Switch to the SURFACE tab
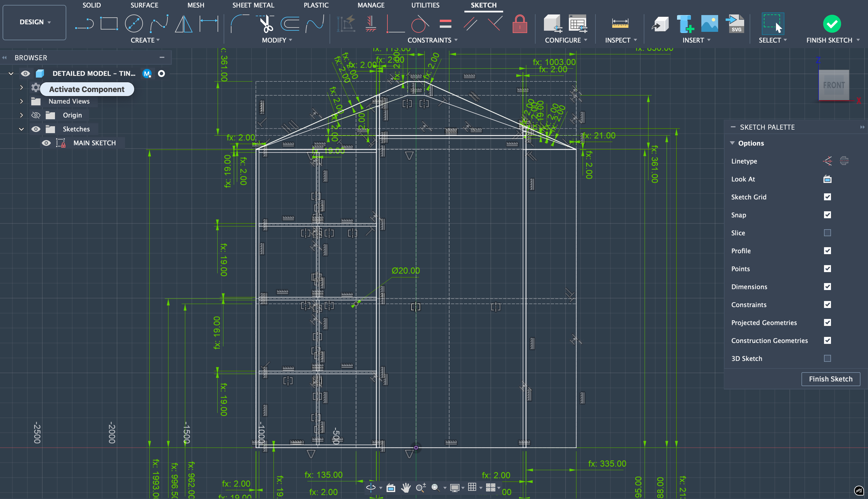Screen dimensions: 868x499 (144, 5)
